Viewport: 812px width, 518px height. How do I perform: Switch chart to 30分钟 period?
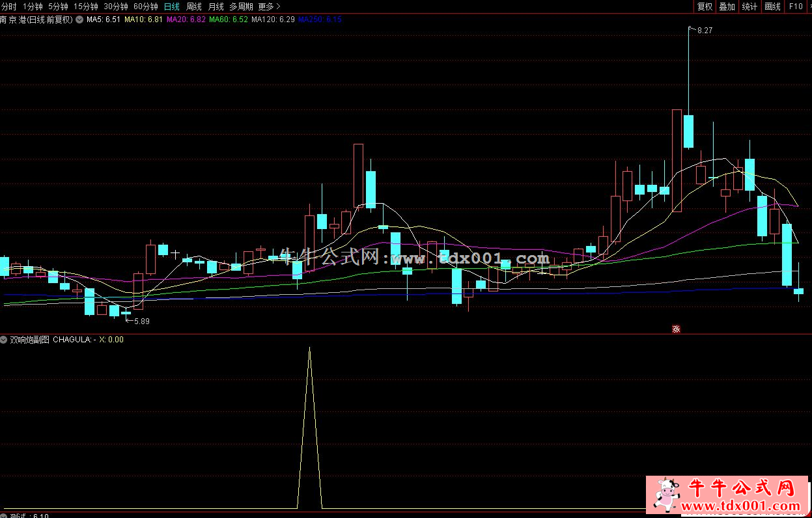[116, 7]
